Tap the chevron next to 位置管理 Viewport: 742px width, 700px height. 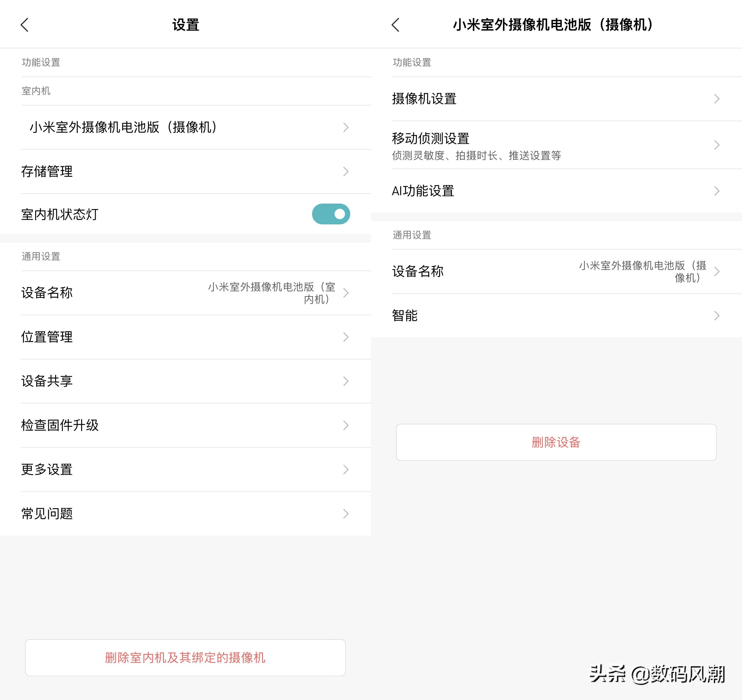[x=346, y=337]
